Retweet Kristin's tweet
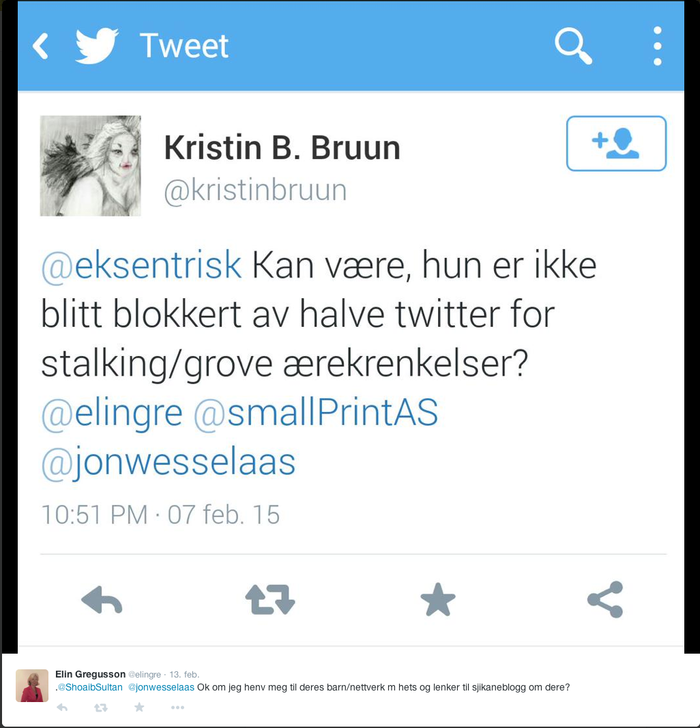 coord(270,600)
